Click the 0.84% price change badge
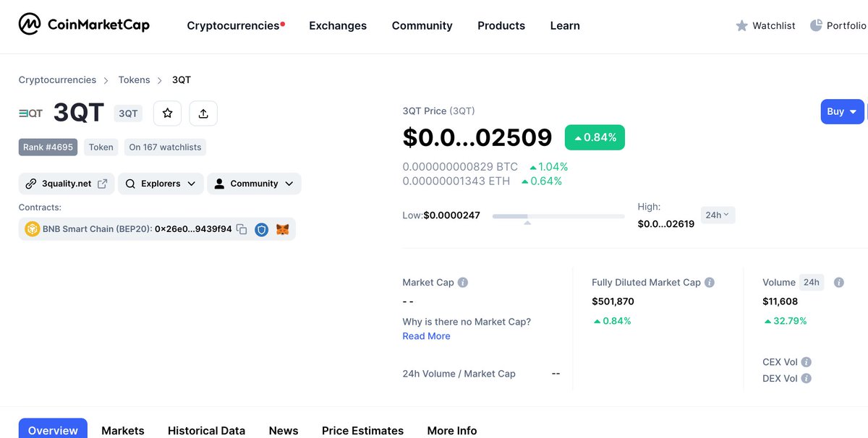 [595, 137]
